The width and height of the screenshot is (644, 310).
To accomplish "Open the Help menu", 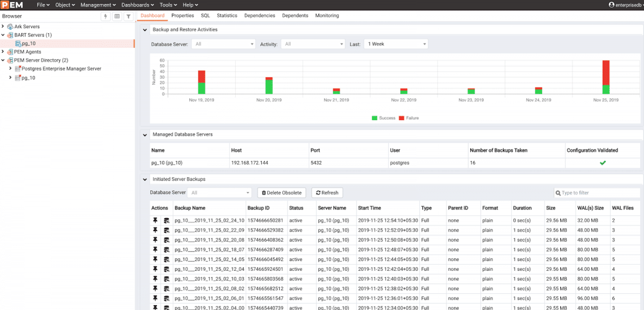I will coord(190,5).
